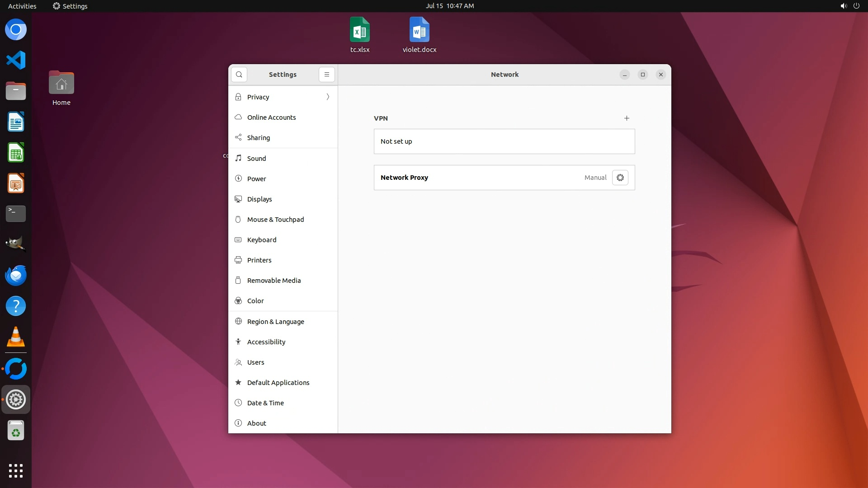This screenshot has width=868, height=488.
Task: Launch Thunderbird from the dock
Action: click(x=16, y=275)
